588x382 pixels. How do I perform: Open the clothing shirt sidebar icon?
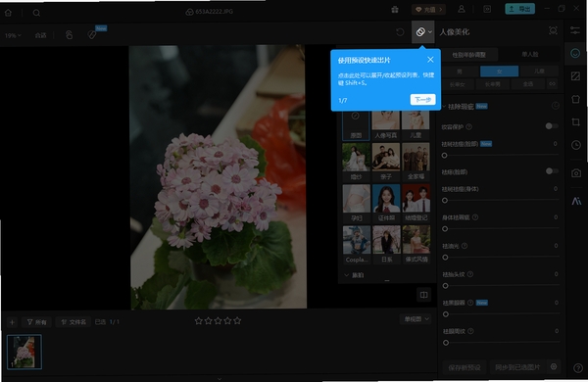tap(575, 99)
